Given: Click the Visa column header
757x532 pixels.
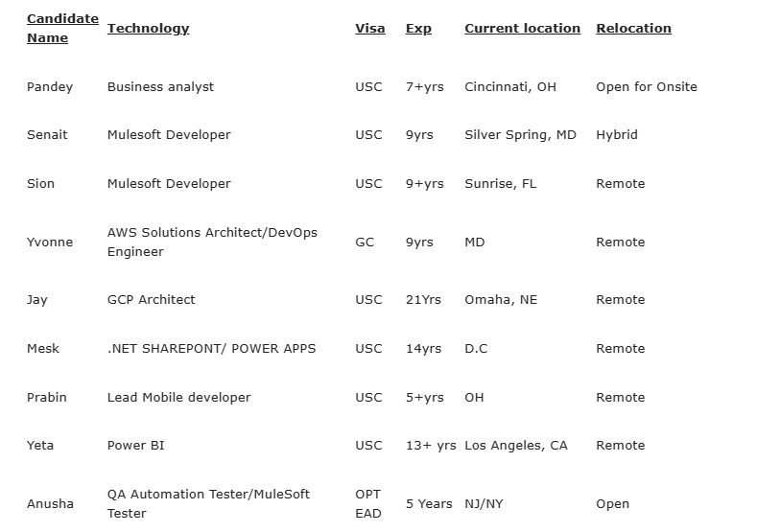Looking at the screenshot, I should point(369,28).
